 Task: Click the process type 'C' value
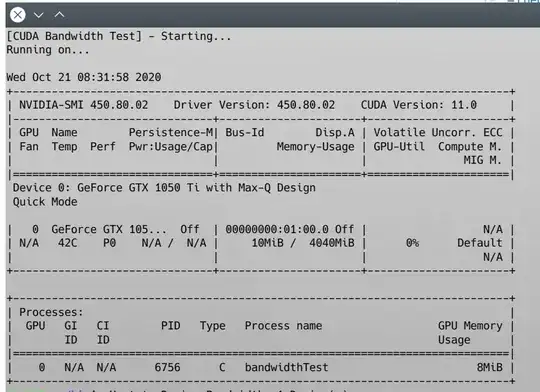[x=222, y=367]
